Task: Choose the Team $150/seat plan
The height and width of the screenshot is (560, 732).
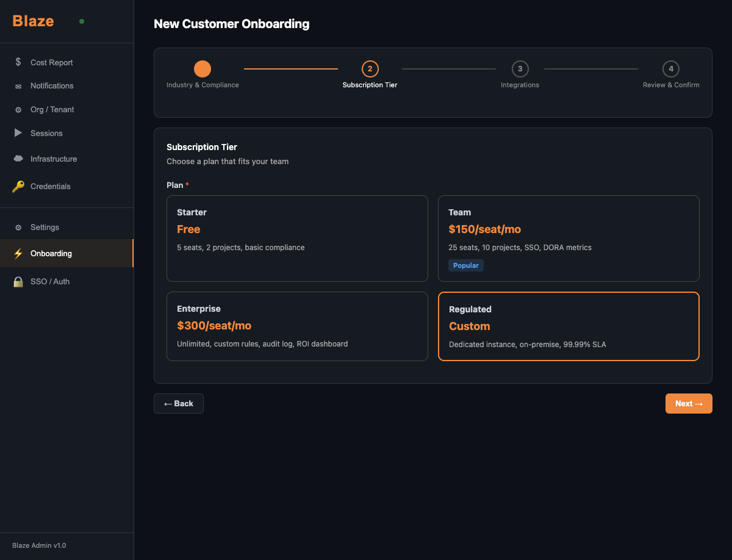Action: 569,239
